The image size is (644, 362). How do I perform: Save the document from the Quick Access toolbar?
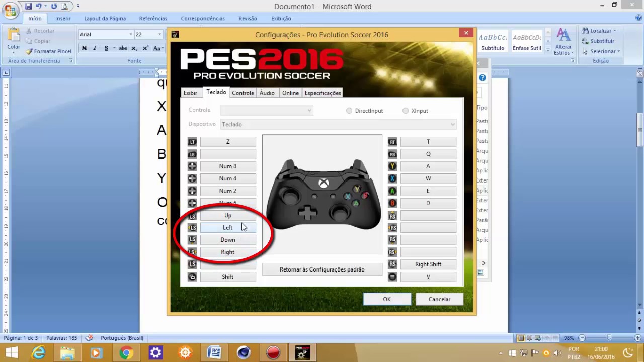coord(29,6)
